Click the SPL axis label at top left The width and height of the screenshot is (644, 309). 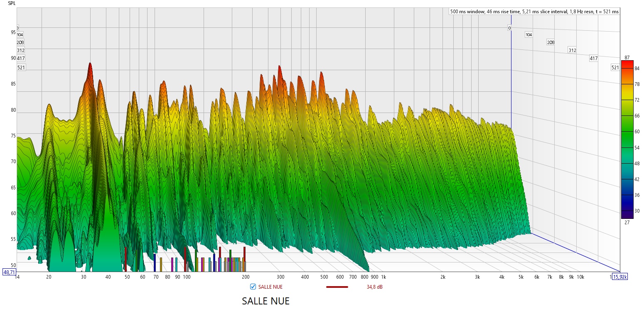click(12, 3)
